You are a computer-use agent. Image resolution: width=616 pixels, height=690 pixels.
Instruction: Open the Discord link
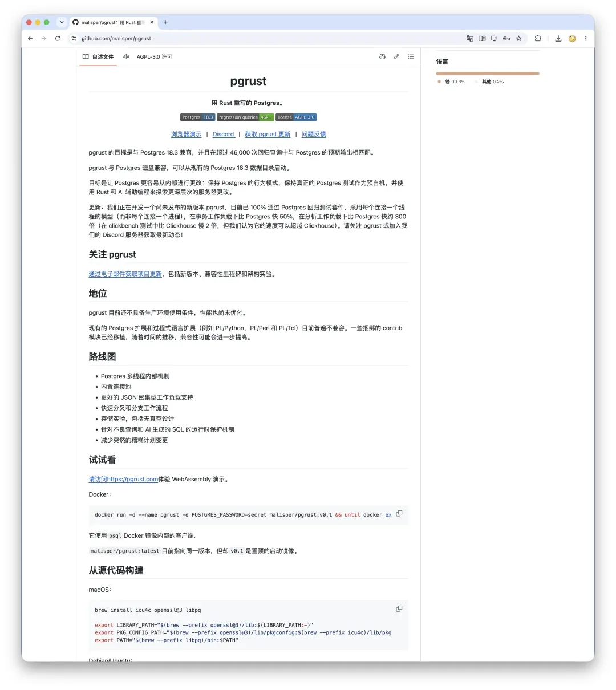(223, 135)
